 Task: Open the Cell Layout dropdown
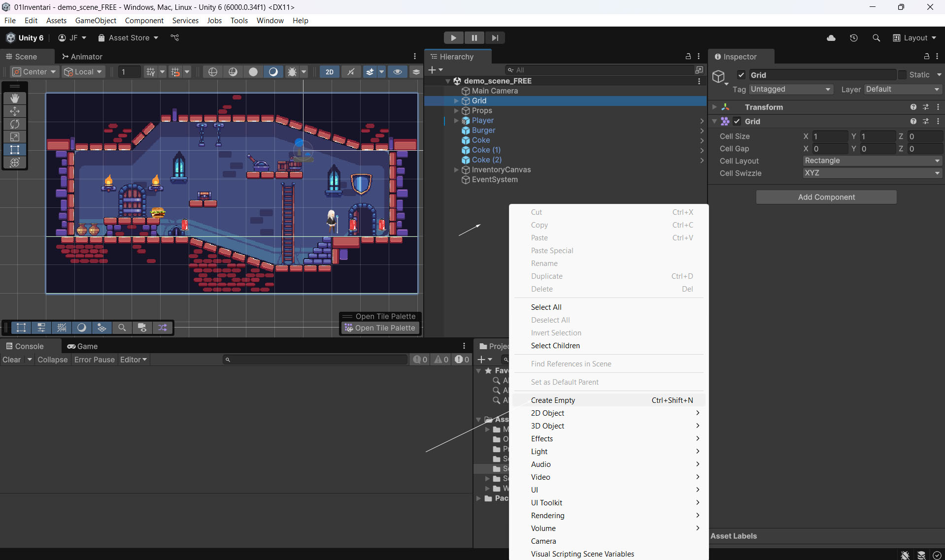[x=872, y=161]
